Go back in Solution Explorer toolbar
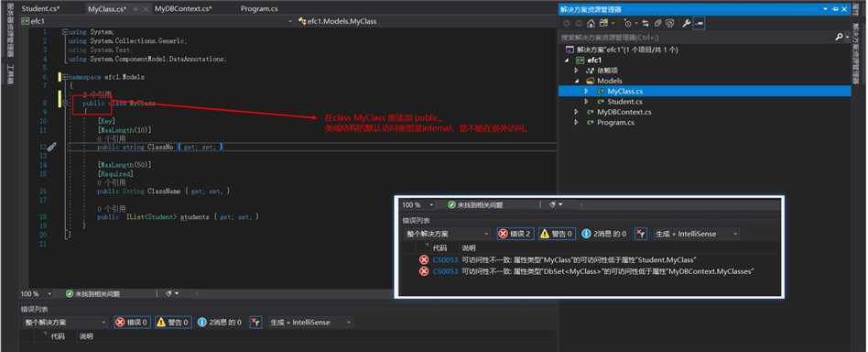The width and height of the screenshot is (868, 352). pos(566,23)
